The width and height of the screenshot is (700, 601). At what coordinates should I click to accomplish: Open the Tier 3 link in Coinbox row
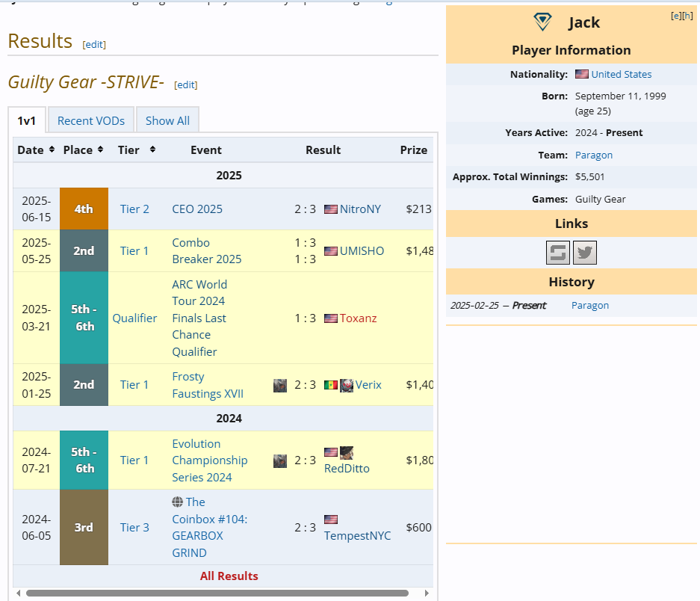tap(134, 528)
